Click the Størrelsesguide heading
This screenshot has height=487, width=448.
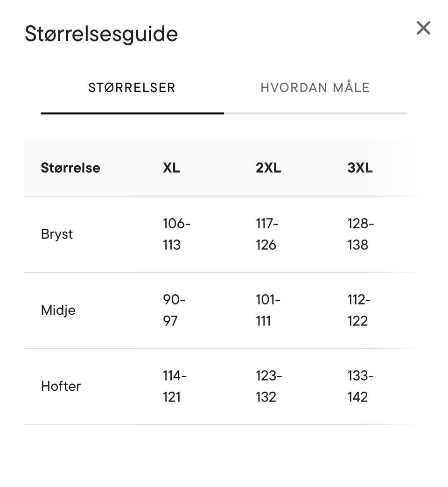coord(101,34)
